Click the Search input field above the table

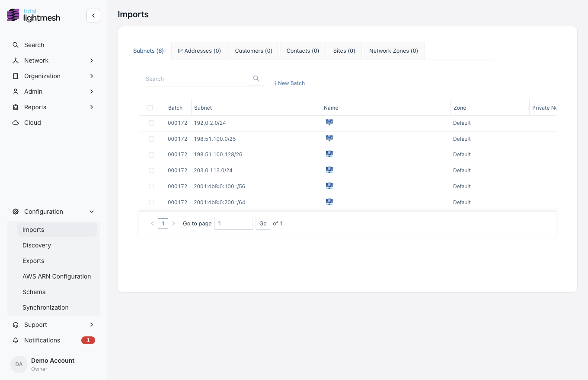tap(196, 79)
